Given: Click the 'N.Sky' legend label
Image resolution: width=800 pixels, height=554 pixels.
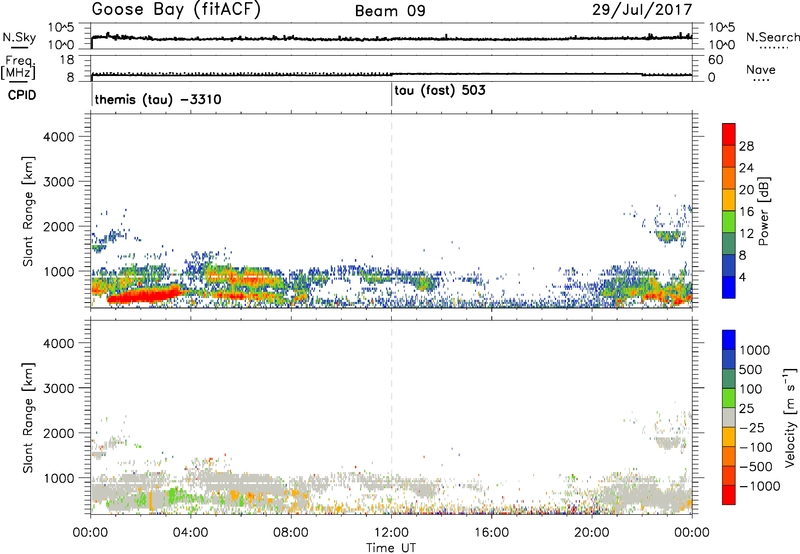Looking at the screenshot, I should 19,37.
